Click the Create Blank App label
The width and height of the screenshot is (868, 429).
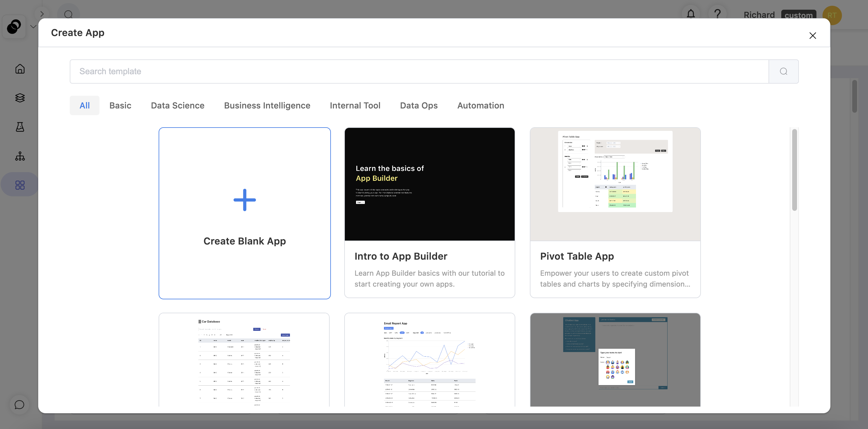(x=245, y=241)
